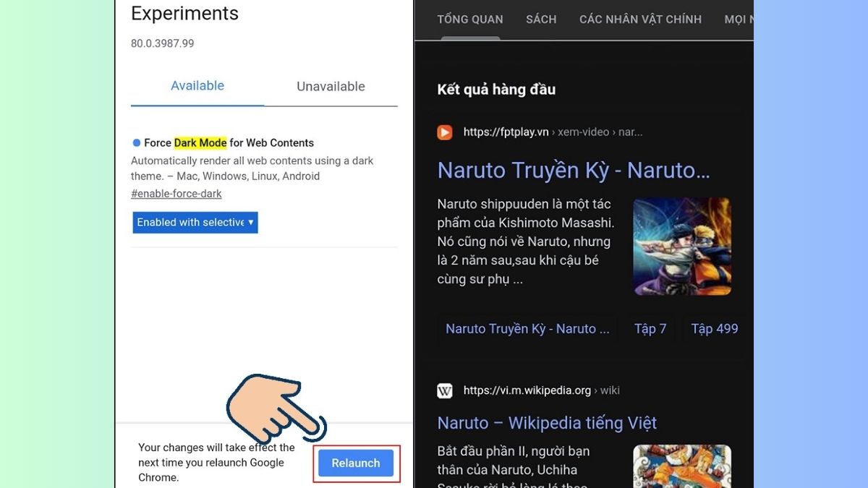
Task: Open the Naruto anime thumbnail image
Action: coord(682,247)
